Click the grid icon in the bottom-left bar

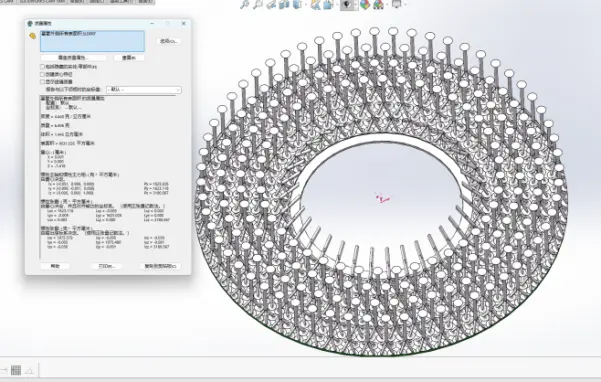(x=16, y=370)
